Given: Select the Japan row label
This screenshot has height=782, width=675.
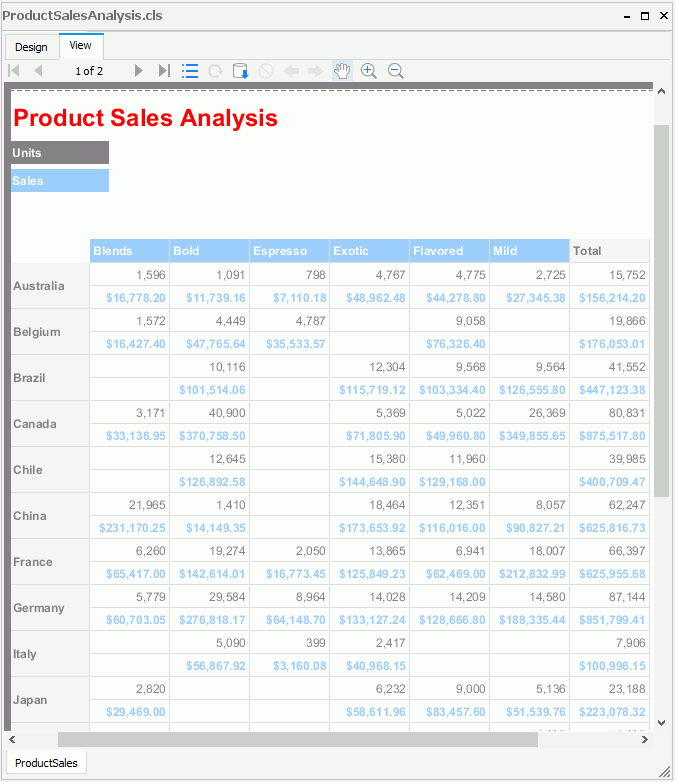Looking at the screenshot, I should click(x=50, y=700).
